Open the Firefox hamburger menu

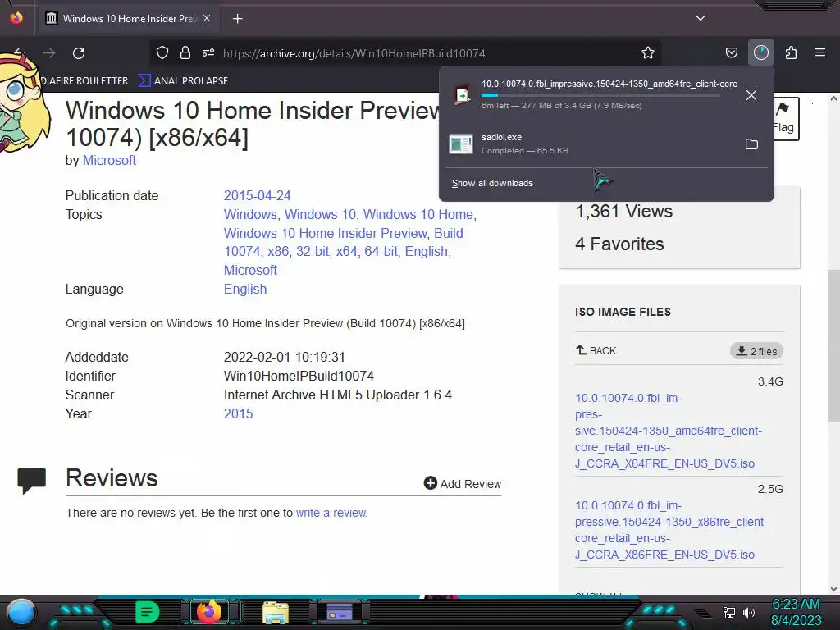(820, 52)
